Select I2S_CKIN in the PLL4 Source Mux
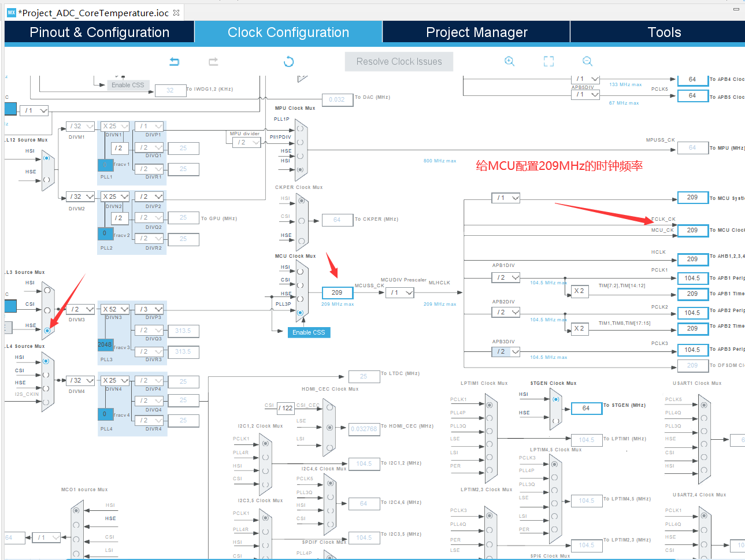Screen dimensions: 745x560 pos(46,402)
